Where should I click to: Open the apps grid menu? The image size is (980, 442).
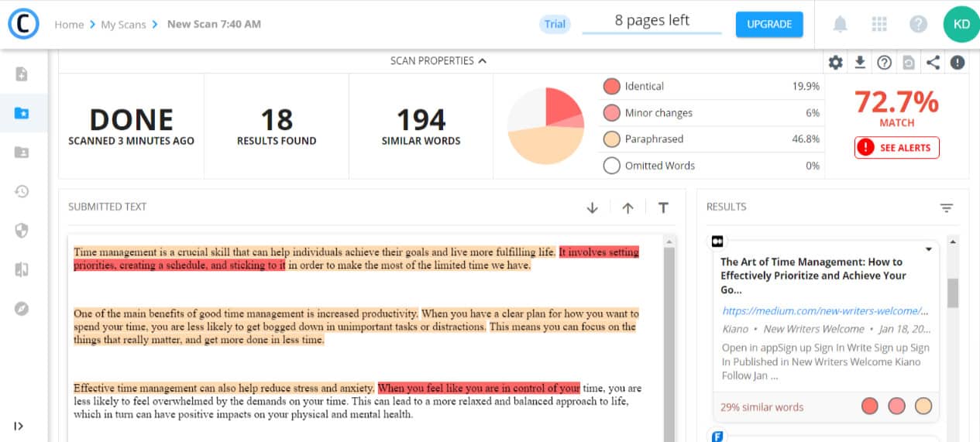click(879, 24)
